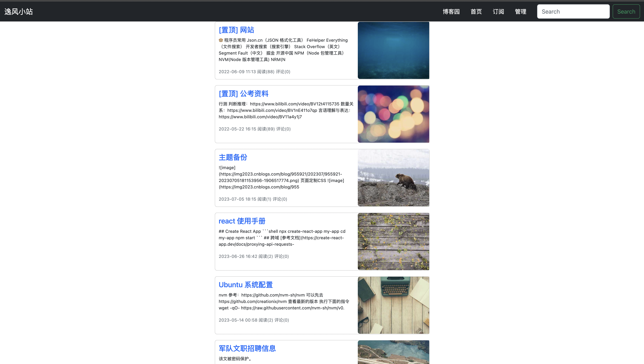Open the react 使用手册 article

[242, 221]
